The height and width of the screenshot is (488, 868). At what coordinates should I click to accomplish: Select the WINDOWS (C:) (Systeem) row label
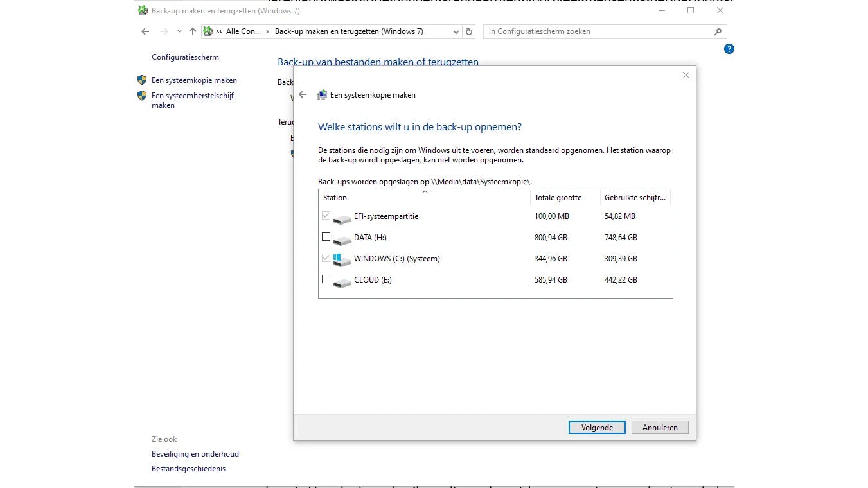click(x=397, y=259)
